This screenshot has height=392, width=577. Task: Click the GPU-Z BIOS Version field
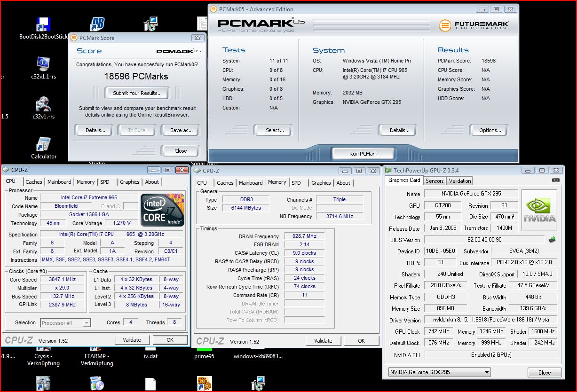[x=484, y=240]
